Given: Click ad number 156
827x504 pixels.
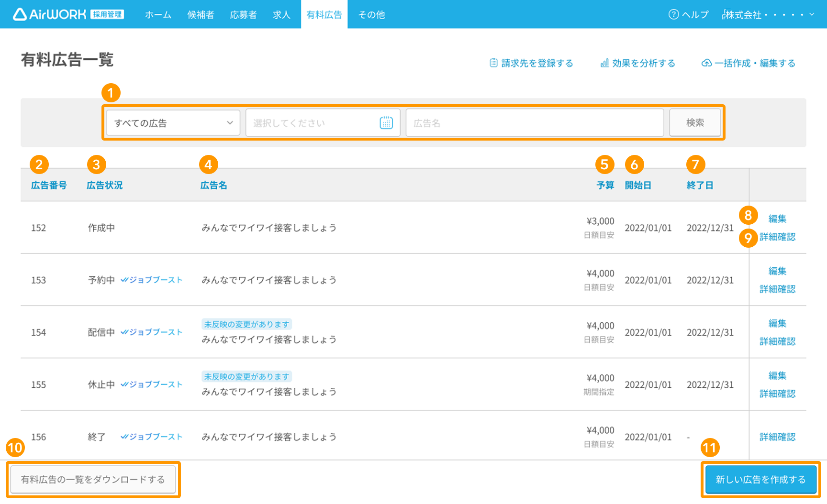Looking at the screenshot, I should tap(38, 437).
